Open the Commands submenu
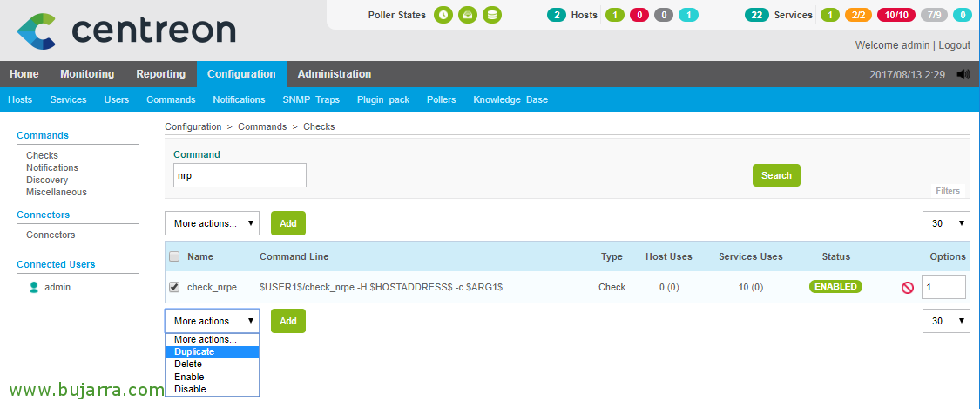Image resolution: width=980 pixels, height=409 pixels. (x=171, y=99)
